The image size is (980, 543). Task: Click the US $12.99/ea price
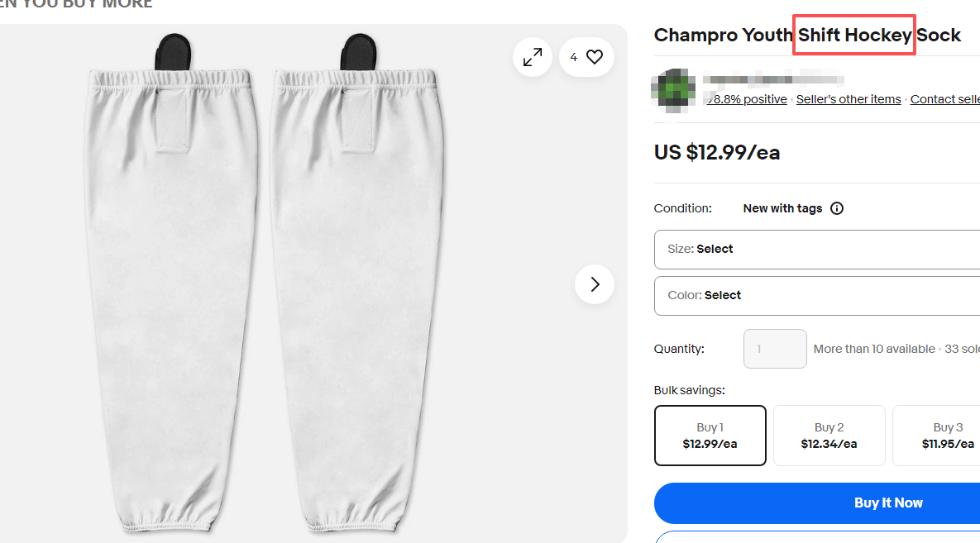717,153
